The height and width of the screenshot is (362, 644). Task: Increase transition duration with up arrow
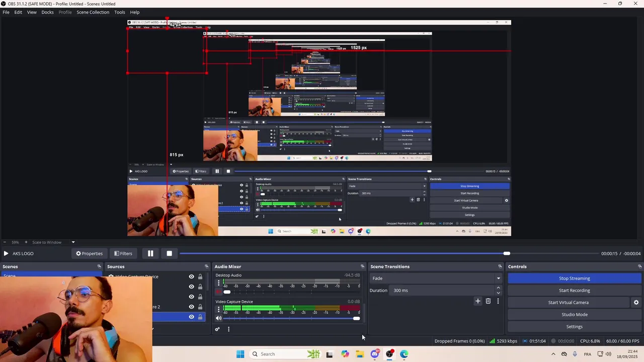(x=498, y=288)
